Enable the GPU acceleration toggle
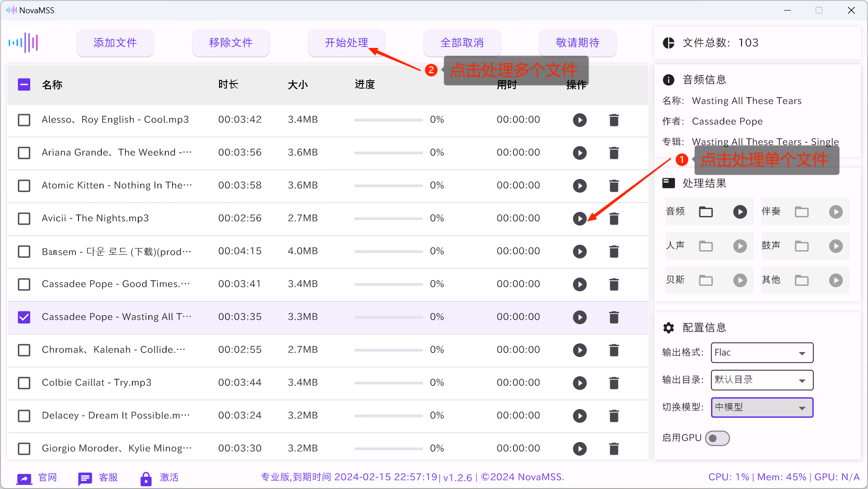 click(717, 438)
